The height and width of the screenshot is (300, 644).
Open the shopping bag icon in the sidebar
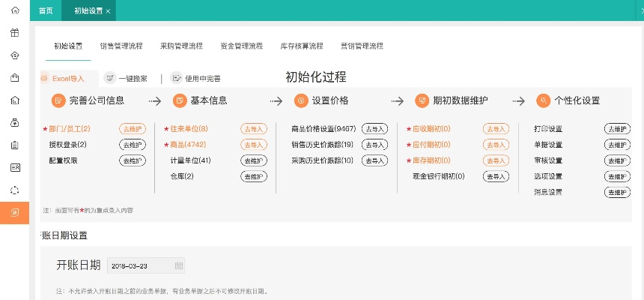(15, 77)
